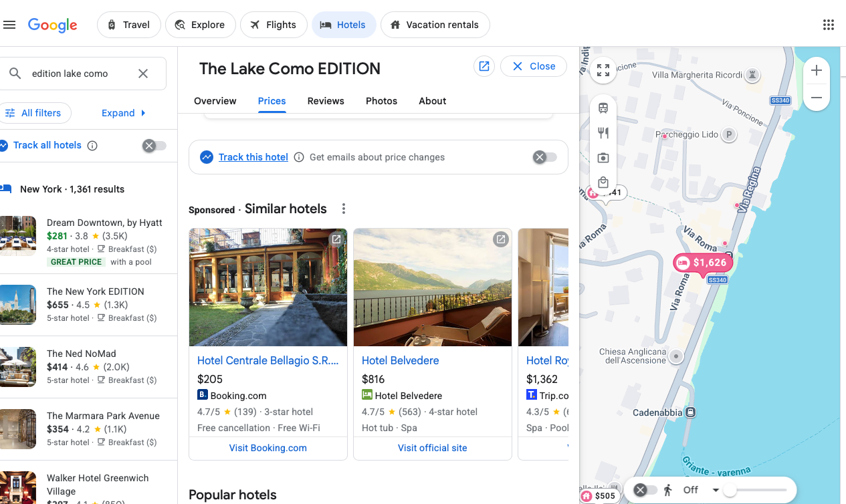The height and width of the screenshot is (504, 846).
Task: Click the search magnifier icon
Action: pyautogui.click(x=15, y=74)
